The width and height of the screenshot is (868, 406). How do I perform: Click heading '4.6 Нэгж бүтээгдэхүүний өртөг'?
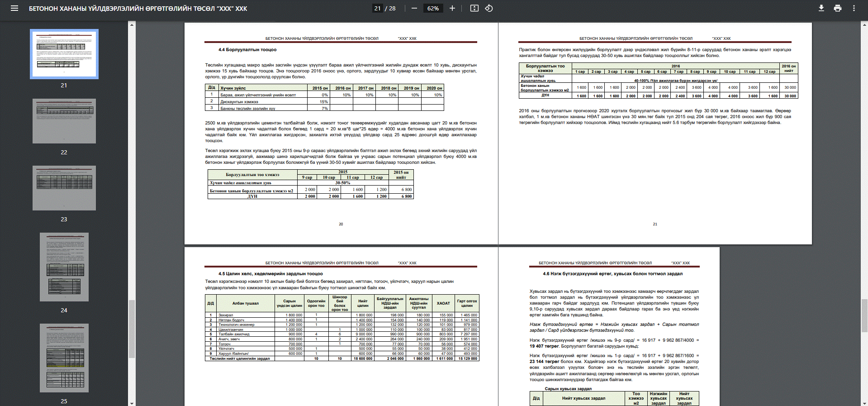click(612, 274)
